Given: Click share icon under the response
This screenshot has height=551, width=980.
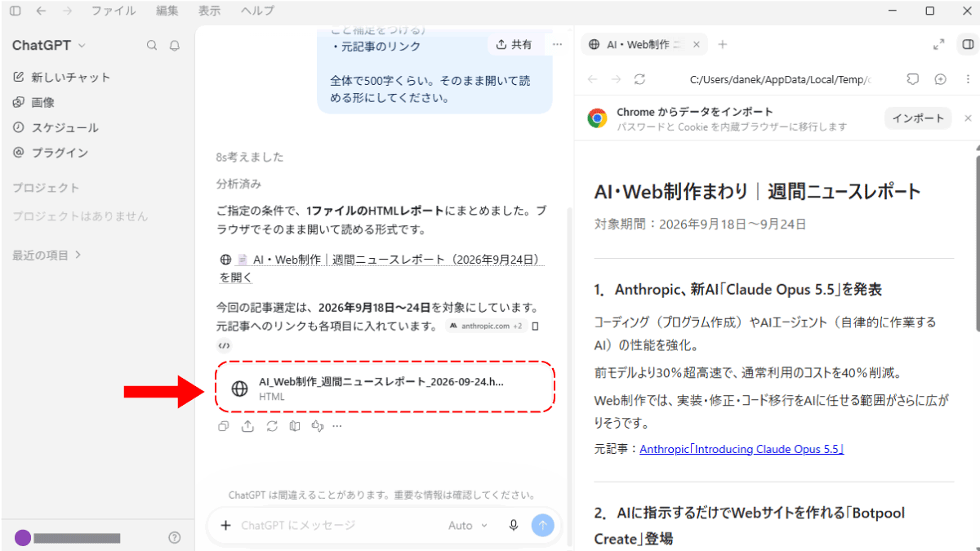Looking at the screenshot, I should 247,426.
